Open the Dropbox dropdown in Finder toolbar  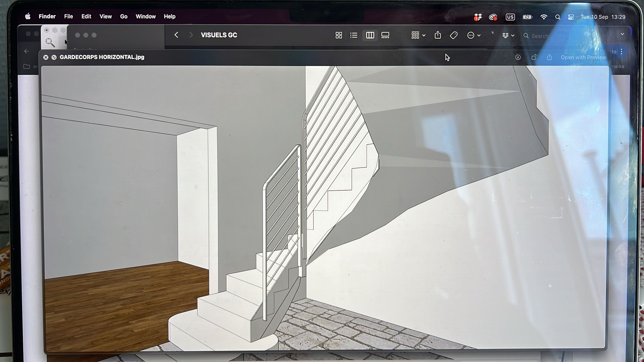(508, 36)
